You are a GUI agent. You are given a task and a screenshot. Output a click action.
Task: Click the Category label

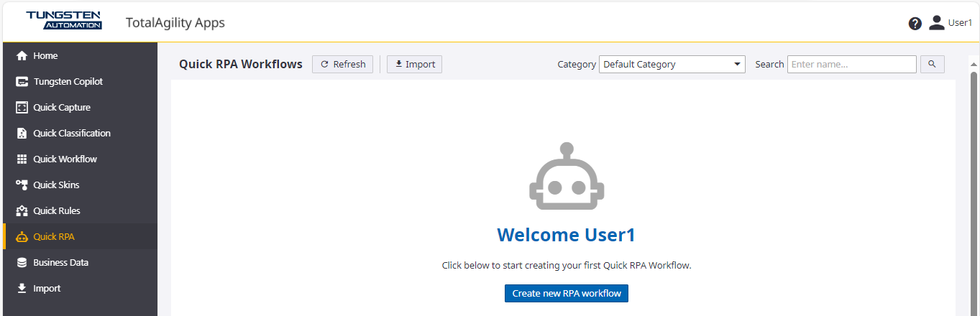pyautogui.click(x=577, y=65)
